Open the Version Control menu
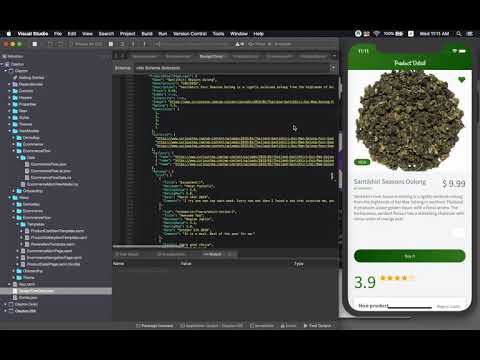 point(190,34)
